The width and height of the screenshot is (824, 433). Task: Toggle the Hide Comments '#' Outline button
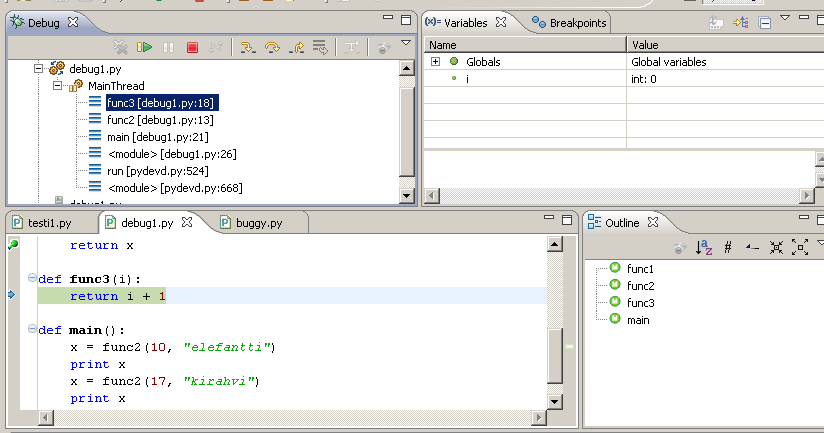click(728, 247)
